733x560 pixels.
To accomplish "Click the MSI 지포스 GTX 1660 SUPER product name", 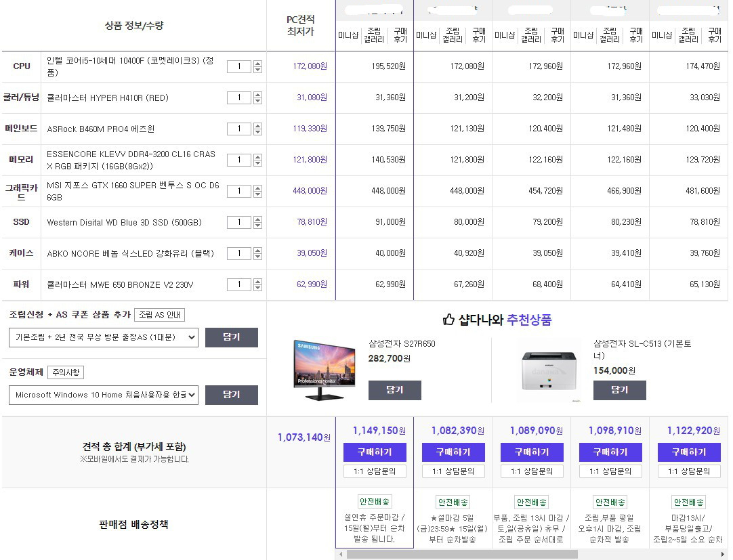I will (x=133, y=191).
